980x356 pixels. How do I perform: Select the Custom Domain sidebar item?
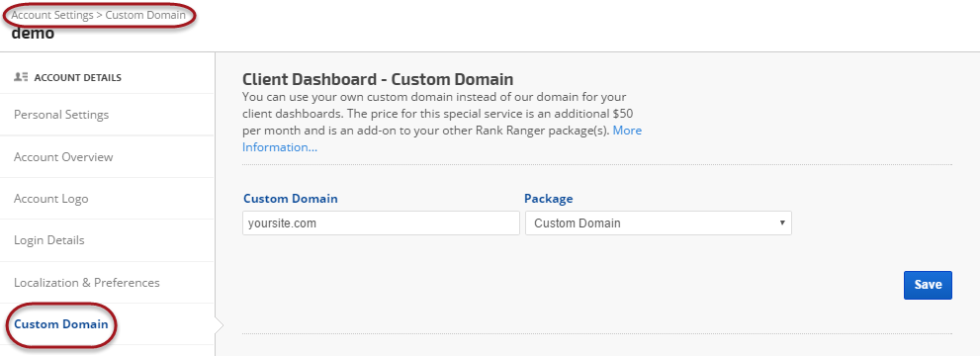click(x=60, y=324)
